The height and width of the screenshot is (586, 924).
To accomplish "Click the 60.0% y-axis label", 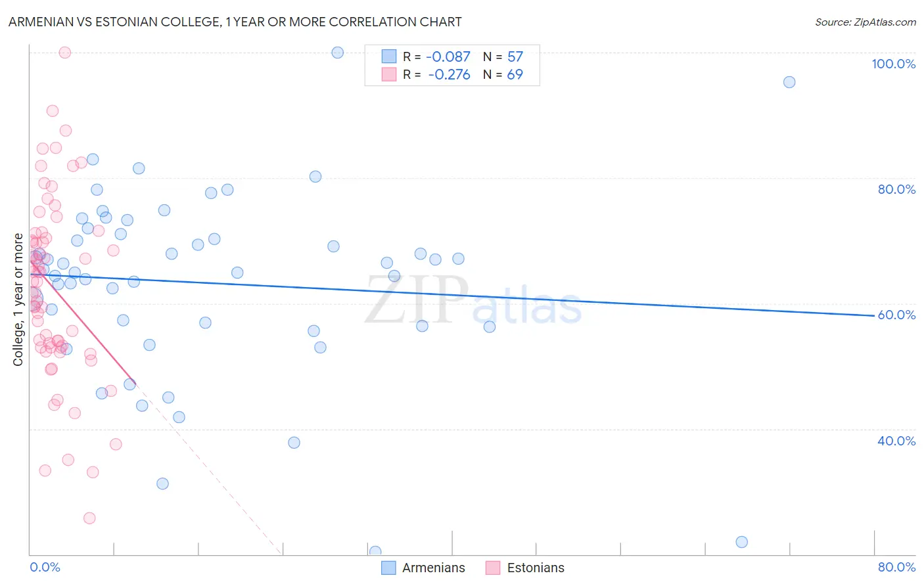I will click(x=896, y=315).
